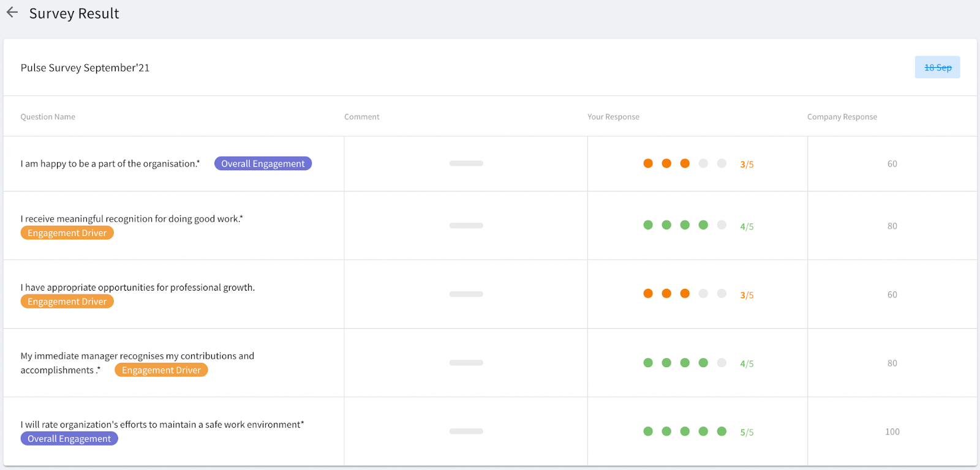Click the comment placeholder in the happy-to-be-part row
The image size is (980, 470).
click(x=466, y=163)
